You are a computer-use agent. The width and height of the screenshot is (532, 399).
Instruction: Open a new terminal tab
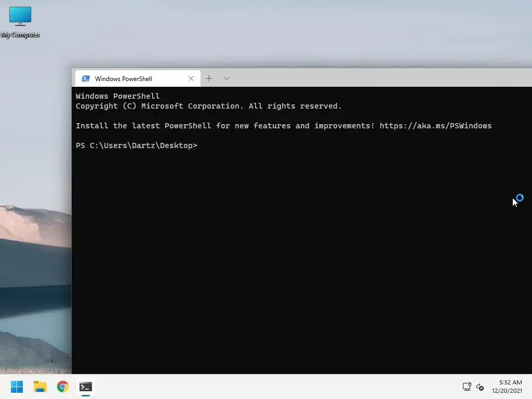(209, 79)
